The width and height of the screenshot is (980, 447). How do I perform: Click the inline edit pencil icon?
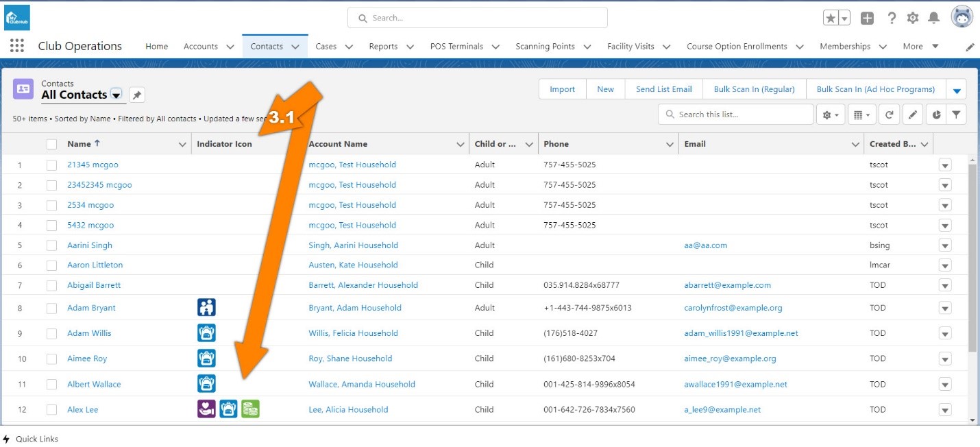tap(912, 115)
